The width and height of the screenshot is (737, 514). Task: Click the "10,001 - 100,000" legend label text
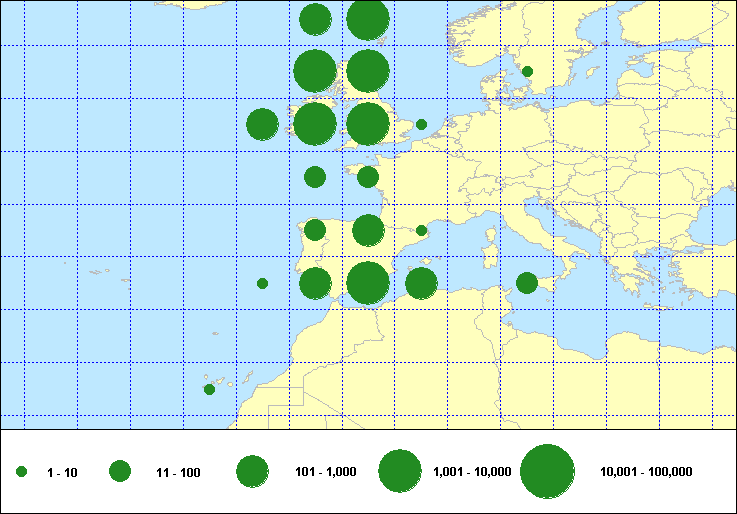[645, 472]
